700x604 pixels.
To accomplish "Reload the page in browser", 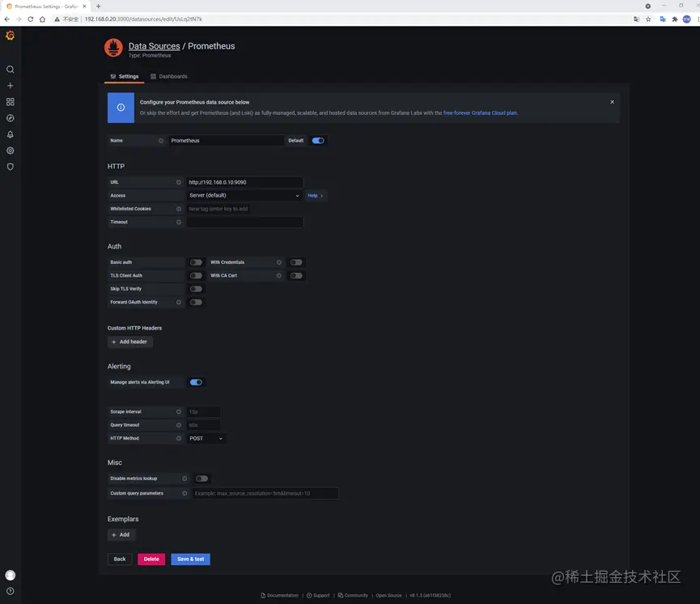I will pyautogui.click(x=31, y=19).
